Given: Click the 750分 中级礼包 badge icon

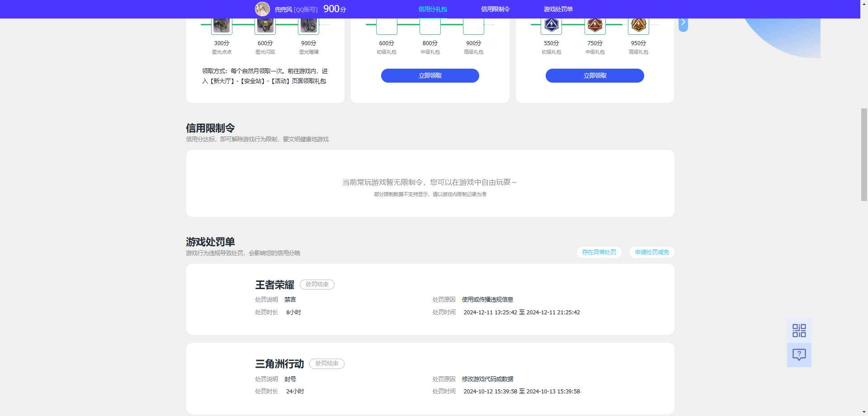Looking at the screenshot, I should (x=595, y=26).
